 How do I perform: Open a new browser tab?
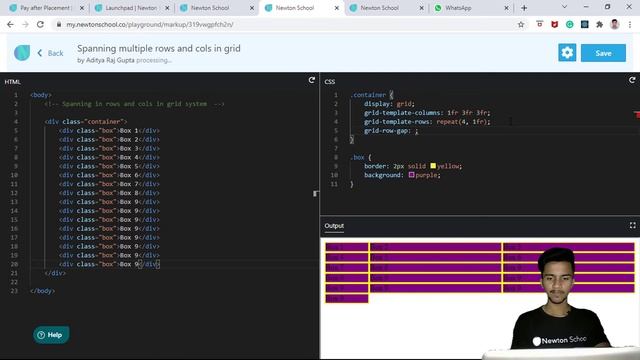click(x=524, y=8)
